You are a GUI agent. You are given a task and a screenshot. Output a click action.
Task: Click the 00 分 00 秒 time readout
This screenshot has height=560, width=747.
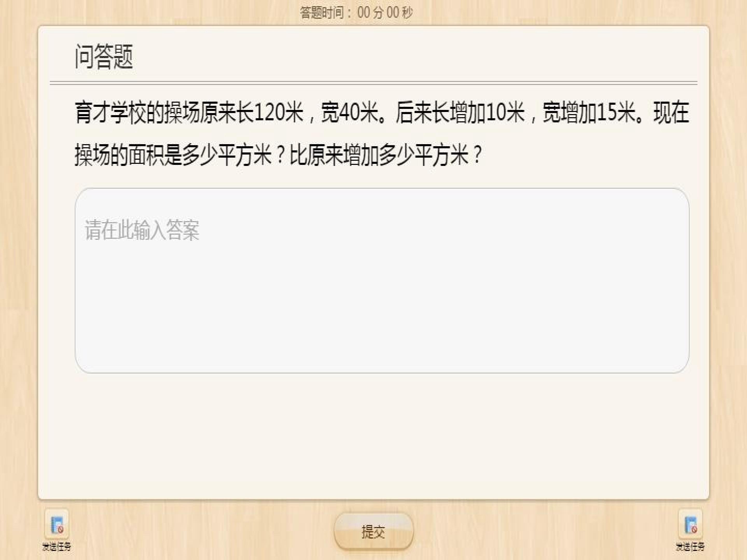point(385,13)
